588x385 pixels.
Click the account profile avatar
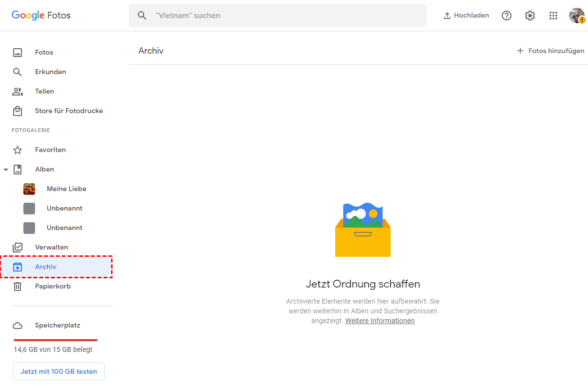[x=577, y=16]
